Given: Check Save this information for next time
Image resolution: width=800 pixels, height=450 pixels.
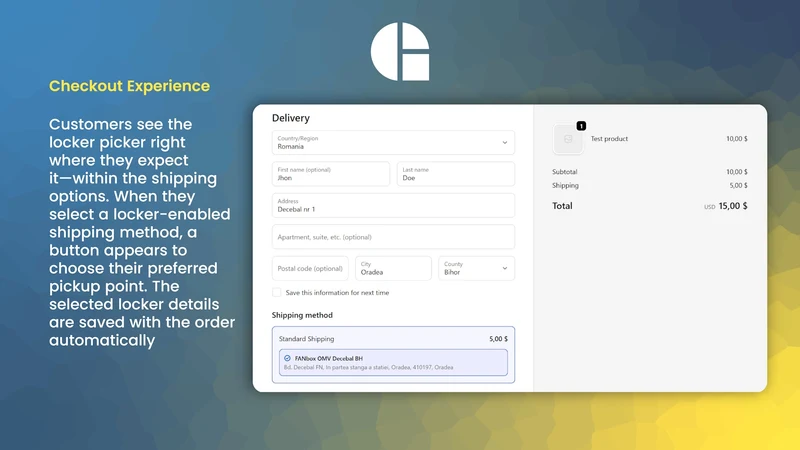Looking at the screenshot, I should [x=277, y=292].
